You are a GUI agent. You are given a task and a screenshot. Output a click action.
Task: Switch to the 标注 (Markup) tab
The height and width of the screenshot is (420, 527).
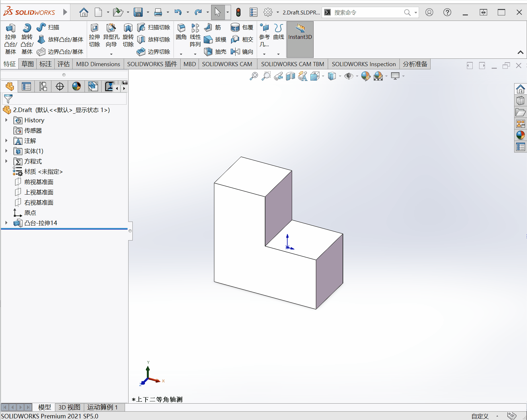(46, 64)
